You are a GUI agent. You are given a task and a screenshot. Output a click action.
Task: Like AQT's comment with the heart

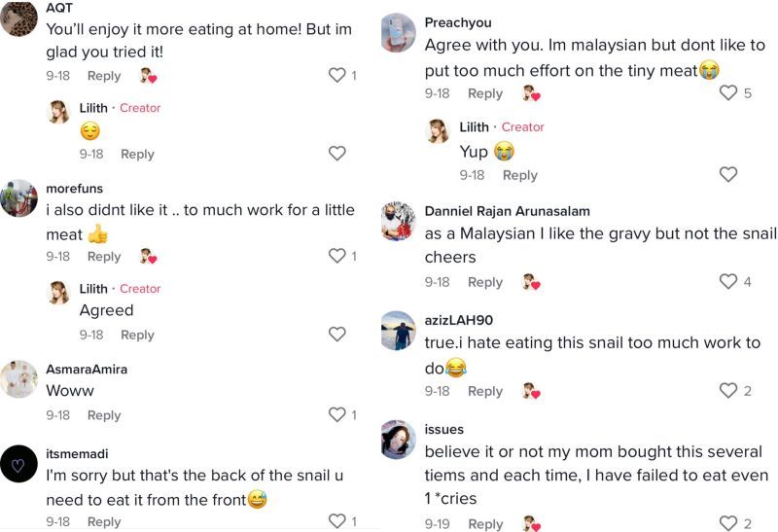pos(337,76)
